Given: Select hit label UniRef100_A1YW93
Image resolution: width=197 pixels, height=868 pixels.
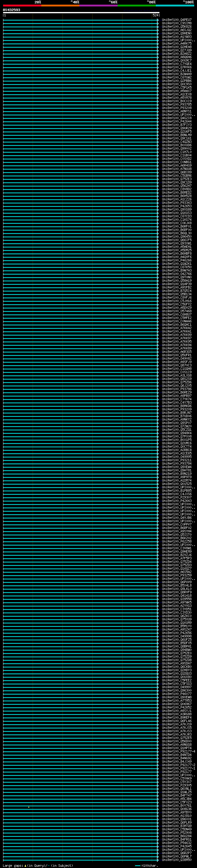Looking at the screenshot, I should [x=176, y=37].
